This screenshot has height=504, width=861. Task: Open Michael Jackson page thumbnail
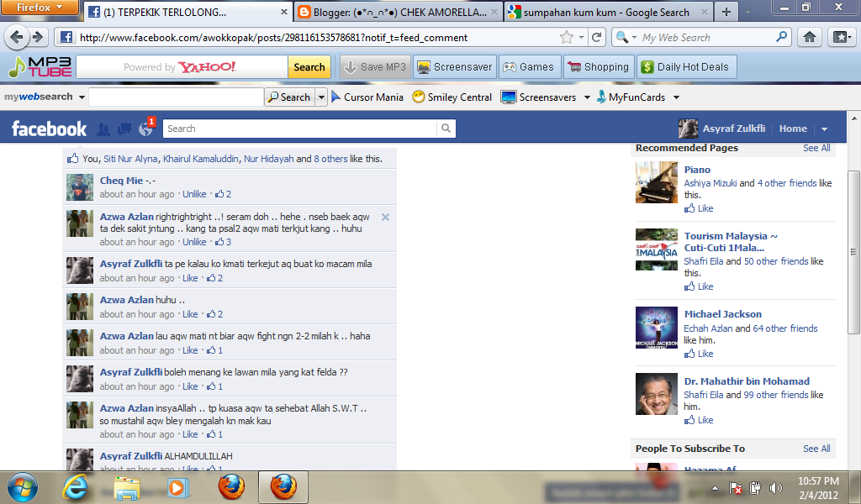(657, 328)
